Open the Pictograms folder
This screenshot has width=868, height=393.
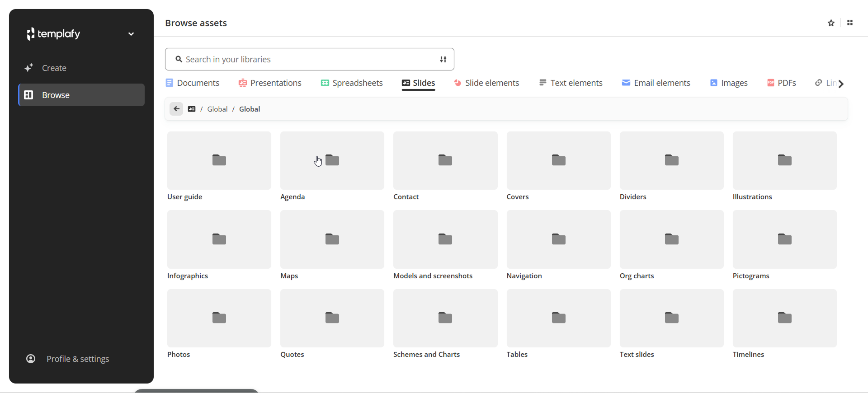pyautogui.click(x=785, y=245)
